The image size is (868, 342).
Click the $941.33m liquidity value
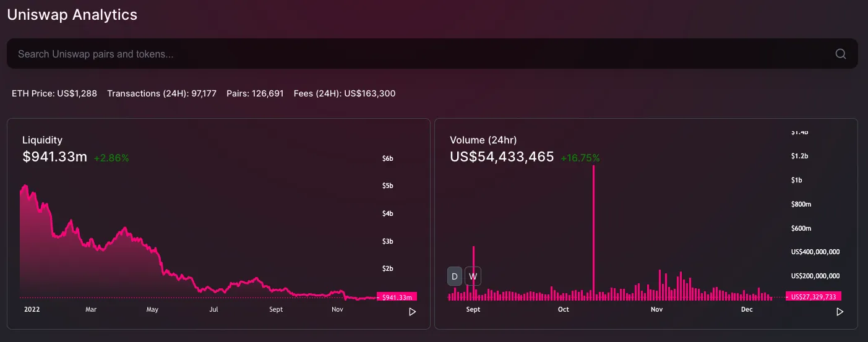[55, 157]
